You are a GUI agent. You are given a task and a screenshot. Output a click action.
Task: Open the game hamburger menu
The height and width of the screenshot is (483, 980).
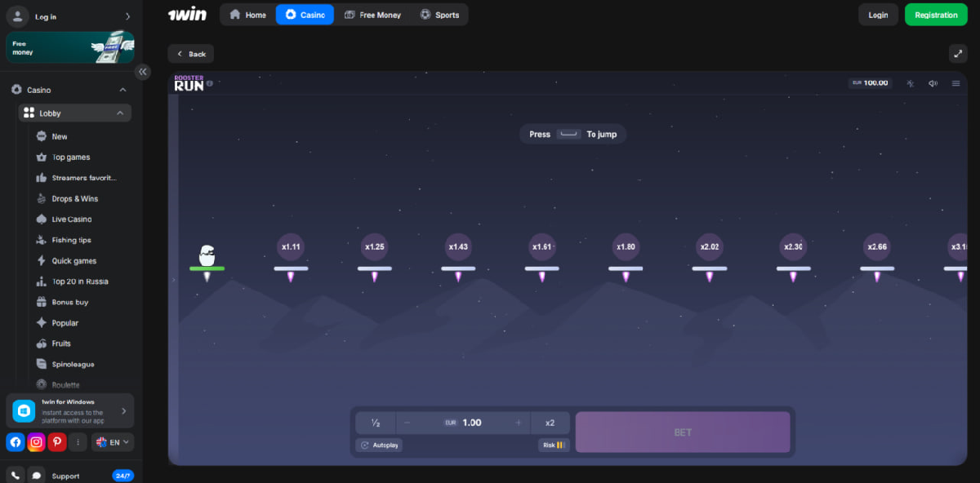(x=955, y=83)
